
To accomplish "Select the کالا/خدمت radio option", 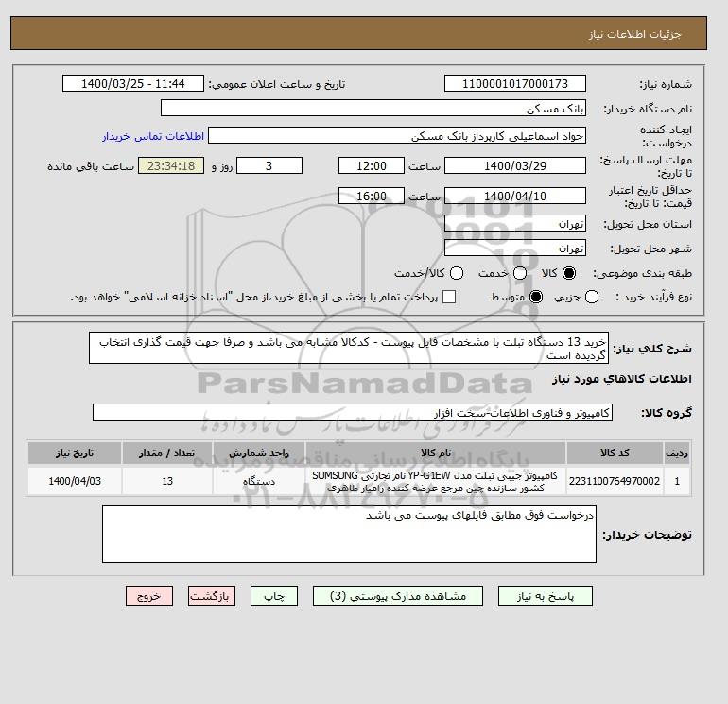I will tap(457, 273).
